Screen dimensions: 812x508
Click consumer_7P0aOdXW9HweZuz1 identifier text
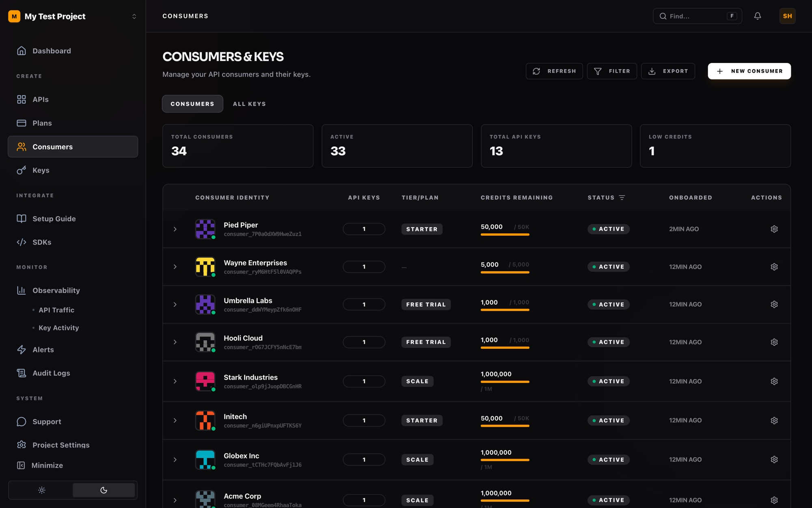[x=263, y=234]
